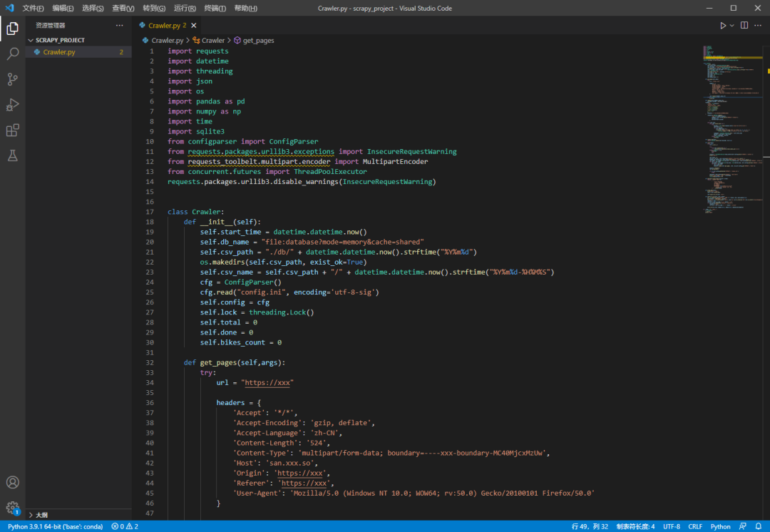The width and height of the screenshot is (770, 532).
Task: Click 'self.lock = threading.Lock()' line
Action: coord(257,312)
